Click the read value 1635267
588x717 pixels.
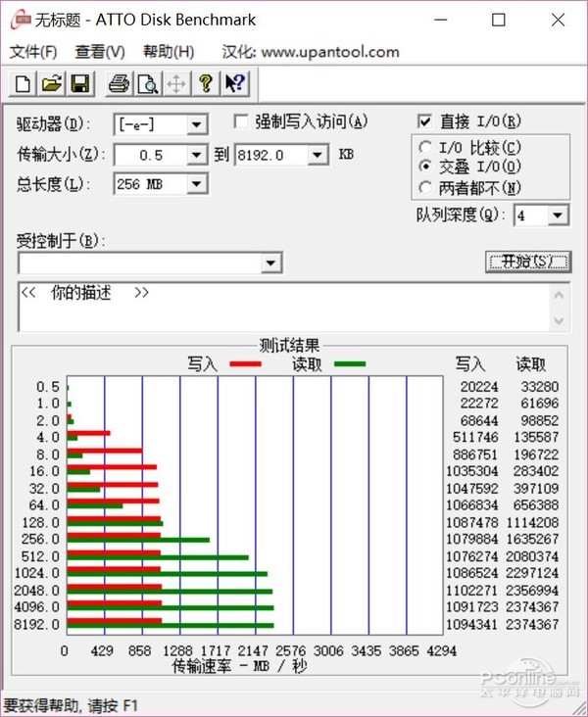532,539
